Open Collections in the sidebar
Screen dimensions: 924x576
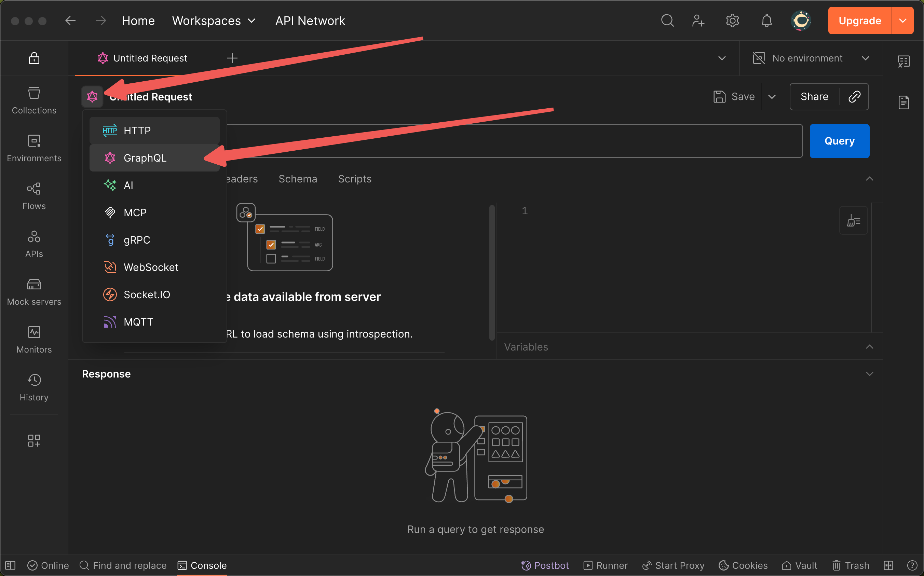(34, 100)
